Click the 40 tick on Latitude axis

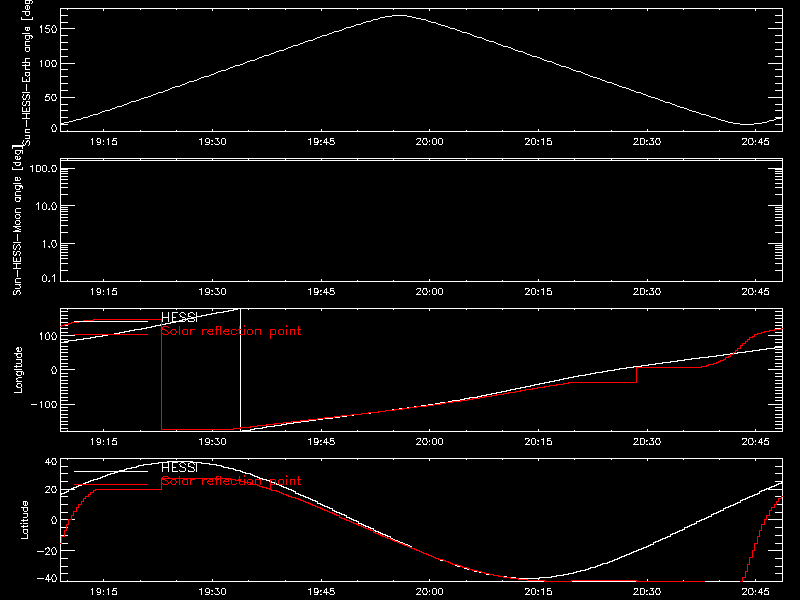pyautogui.click(x=51, y=462)
